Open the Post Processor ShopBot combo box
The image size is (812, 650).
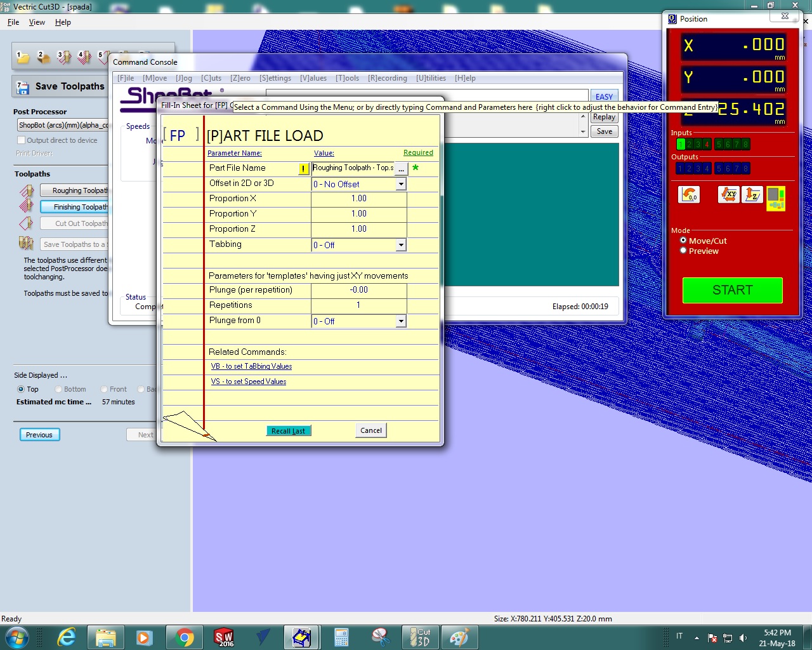click(63, 125)
